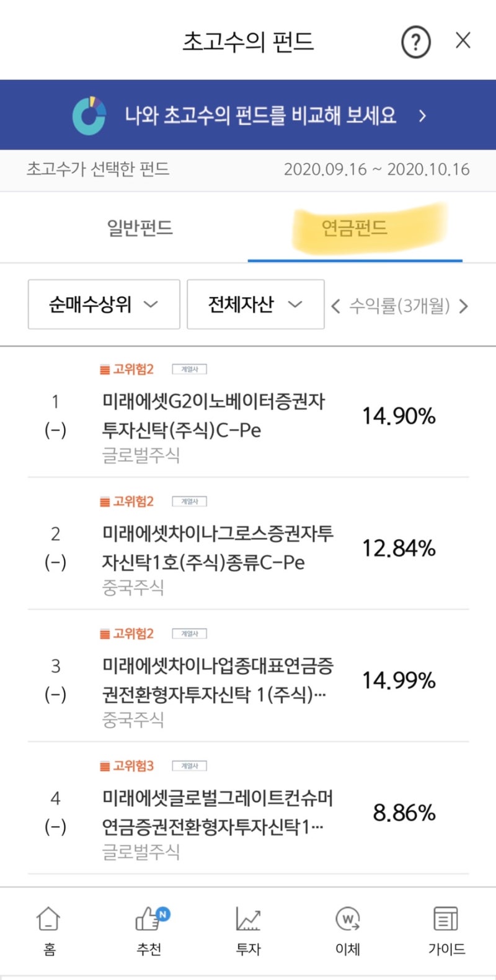Screen dimensions: 496x980
Task: Open 미래에셋차이나그로스증권자투자신탁1호 fund
Action: [248, 545]
